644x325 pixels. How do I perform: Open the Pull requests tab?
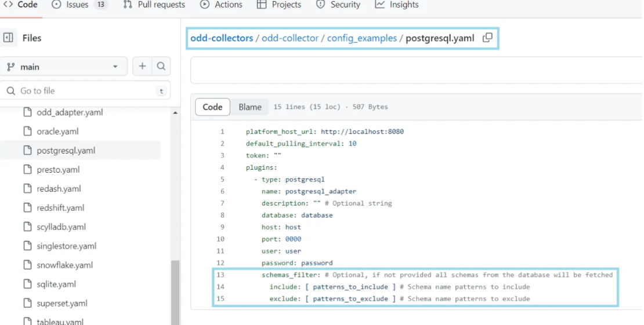coord(154,5)
